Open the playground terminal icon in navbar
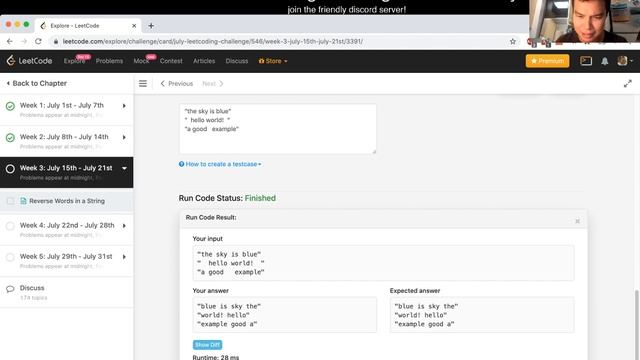The height and width of the screenshot is (360, 640). (x=586, y=61)
